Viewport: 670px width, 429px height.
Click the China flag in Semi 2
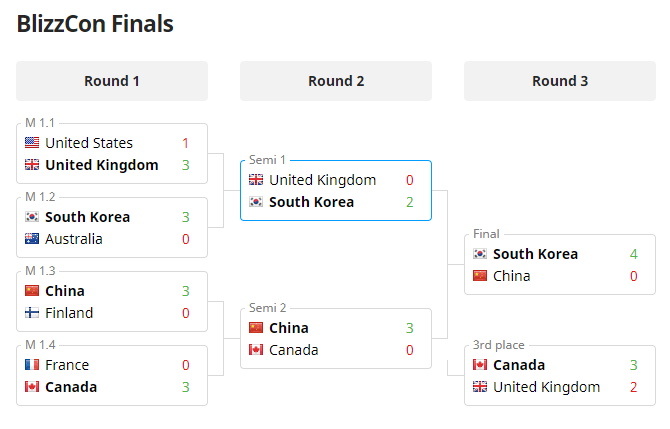click(x=256, y=328)
